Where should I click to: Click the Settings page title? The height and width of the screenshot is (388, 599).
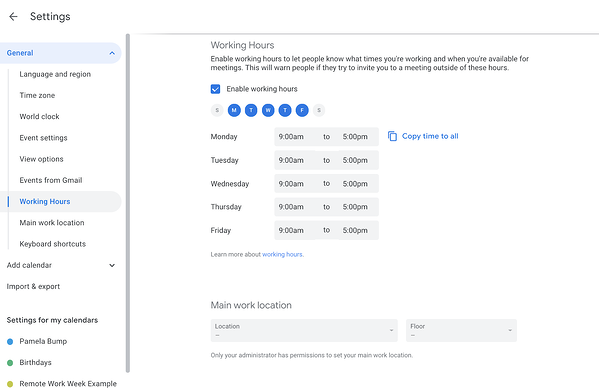coord(50,16)
